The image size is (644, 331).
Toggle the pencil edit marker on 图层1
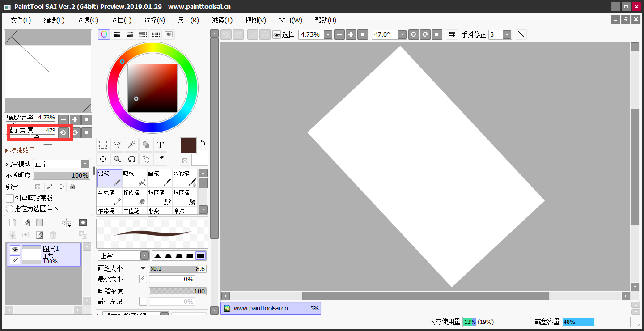[15, 260]
